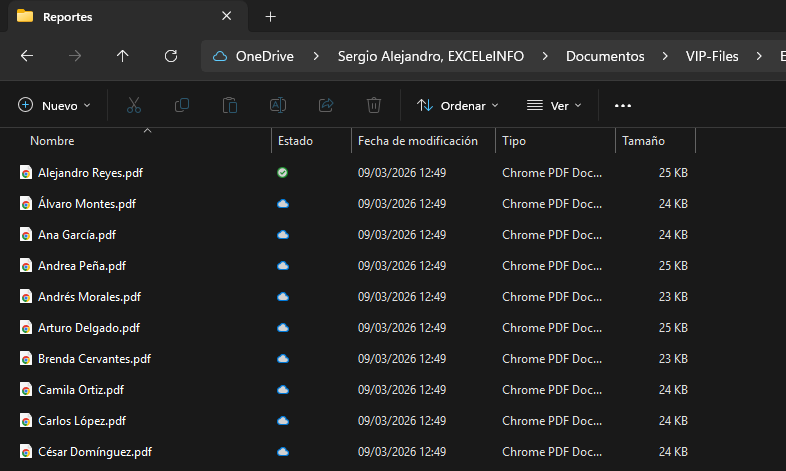
Task: Click PDF icon of Carlos López.pdf
Action: click(26, 420)
